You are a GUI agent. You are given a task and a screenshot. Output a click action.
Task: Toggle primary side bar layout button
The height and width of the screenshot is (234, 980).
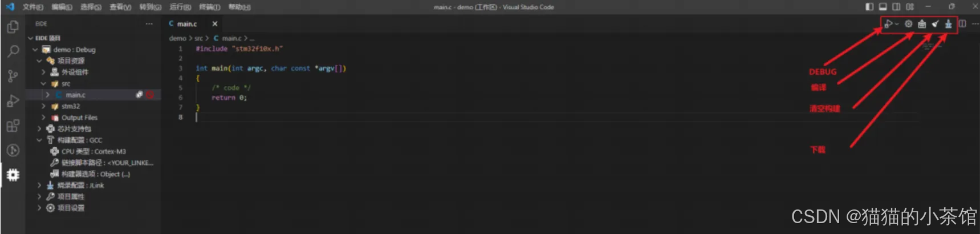coord(869,7)
